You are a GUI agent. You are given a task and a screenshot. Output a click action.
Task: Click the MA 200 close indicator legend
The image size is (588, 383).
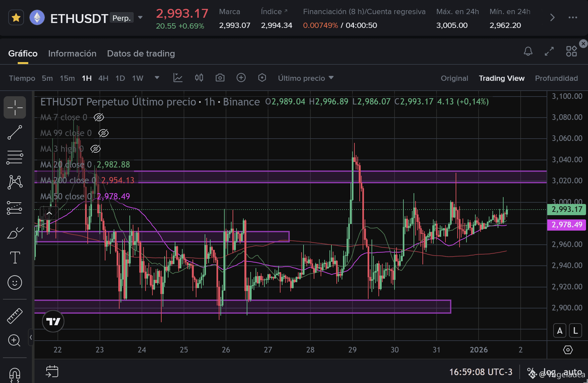click(x=87, y=180)
